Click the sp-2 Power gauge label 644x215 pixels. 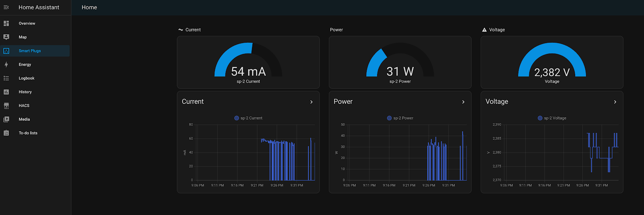tap(400, 81)
